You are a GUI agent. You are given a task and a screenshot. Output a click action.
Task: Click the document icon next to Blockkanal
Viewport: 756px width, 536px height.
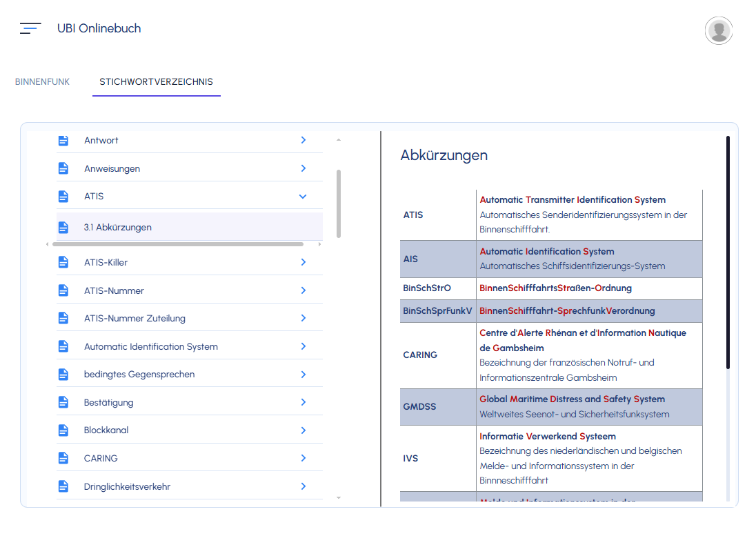[x=63, y=430]
